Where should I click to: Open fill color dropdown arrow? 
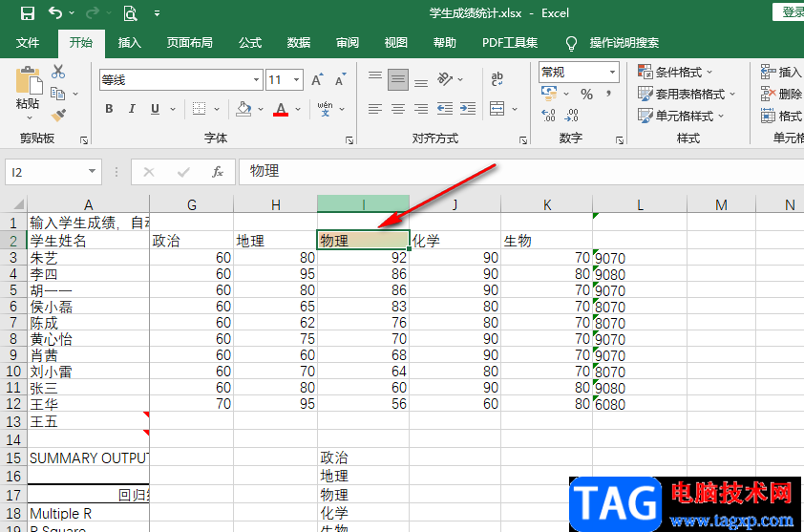pyautogui.click(x=261, y=109)
